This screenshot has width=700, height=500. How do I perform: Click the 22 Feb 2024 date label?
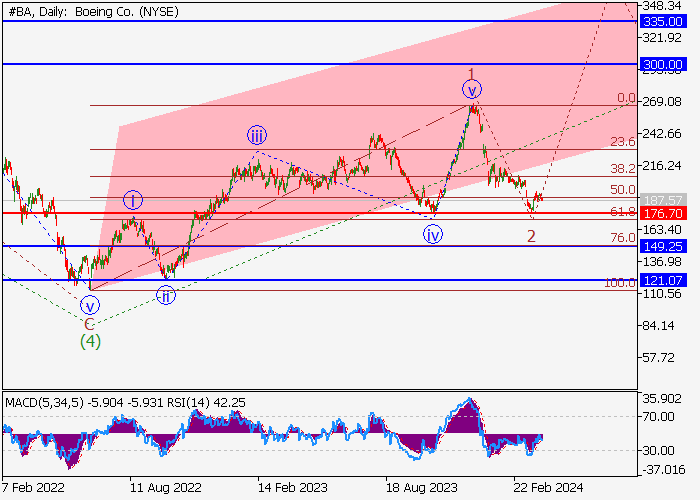(548, 487)
